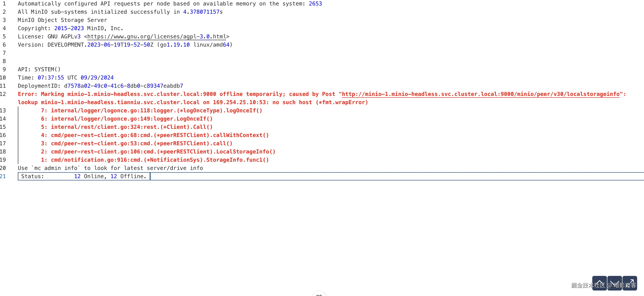The width and height of the screenshot is (644, 296).
Task: Open the minio-1 localstorageinfo URL link
Action: click(x=481, y=94)
